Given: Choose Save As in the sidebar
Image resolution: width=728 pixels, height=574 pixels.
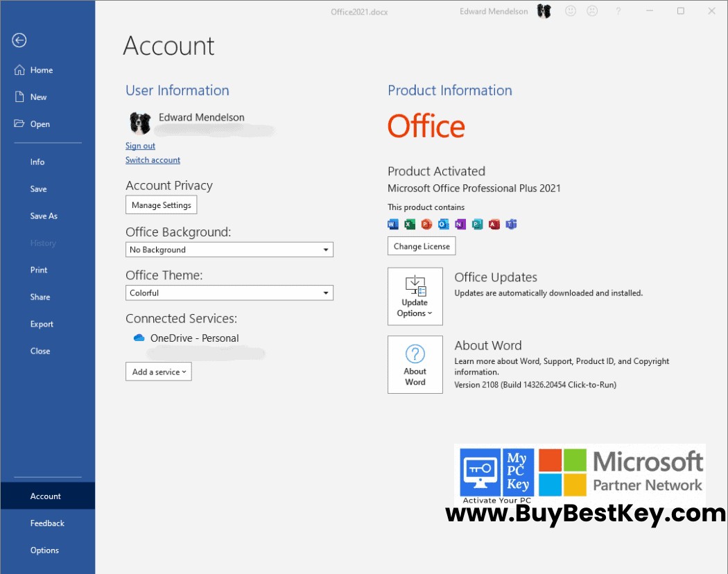Looking at the screenshot, I should point(44,216).
